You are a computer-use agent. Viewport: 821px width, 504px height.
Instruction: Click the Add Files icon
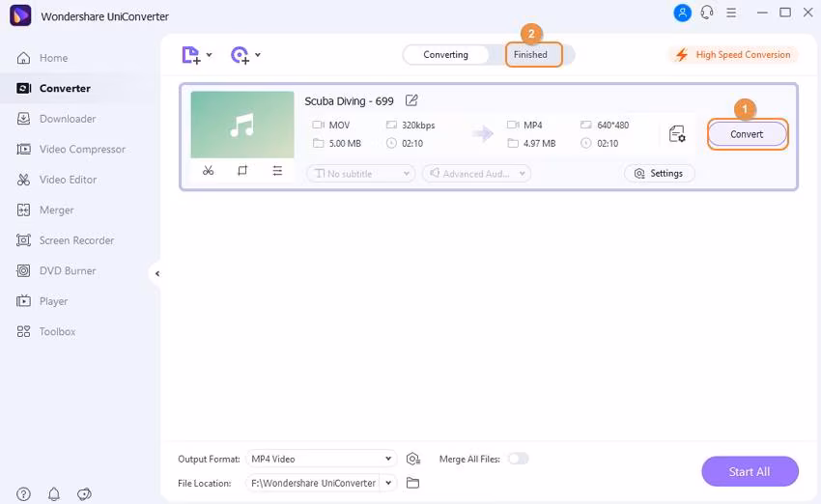190,55
